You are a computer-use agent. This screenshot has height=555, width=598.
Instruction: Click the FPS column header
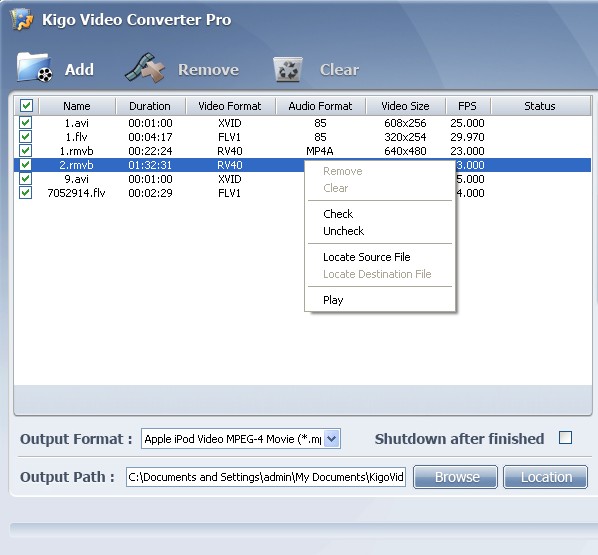[x=468, y=106]
